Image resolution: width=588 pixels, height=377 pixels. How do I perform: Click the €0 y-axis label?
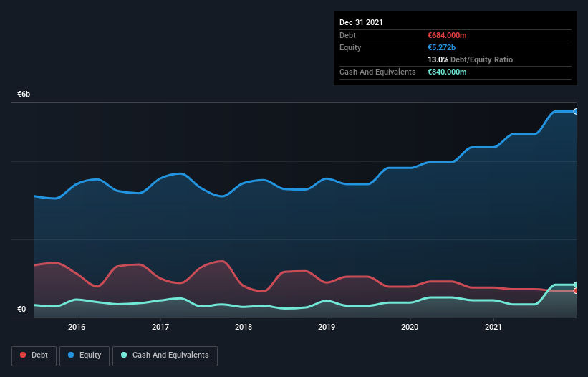click(21, 309)
